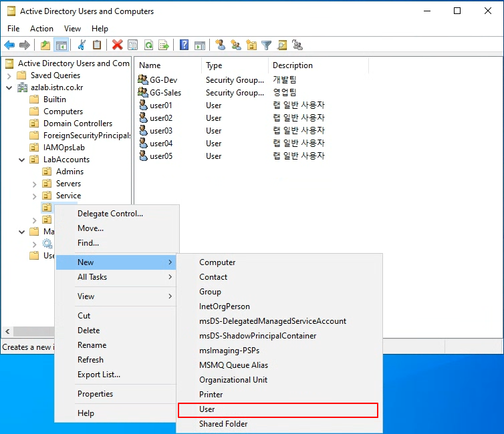Viewport: 504px width, 434px height.
Task: Expand the Servers OU node
Action: point(34,184)
